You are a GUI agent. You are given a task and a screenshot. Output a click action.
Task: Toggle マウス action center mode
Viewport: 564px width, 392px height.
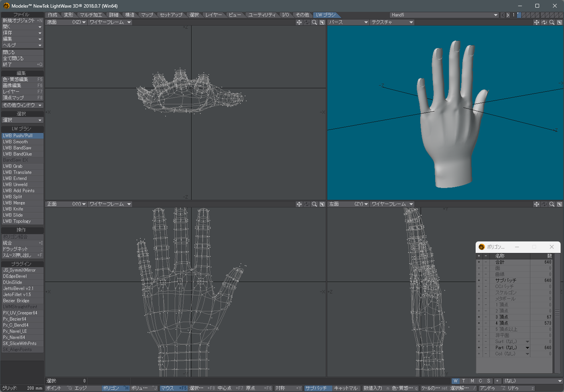pyautogui.click(x=173, y=388)
